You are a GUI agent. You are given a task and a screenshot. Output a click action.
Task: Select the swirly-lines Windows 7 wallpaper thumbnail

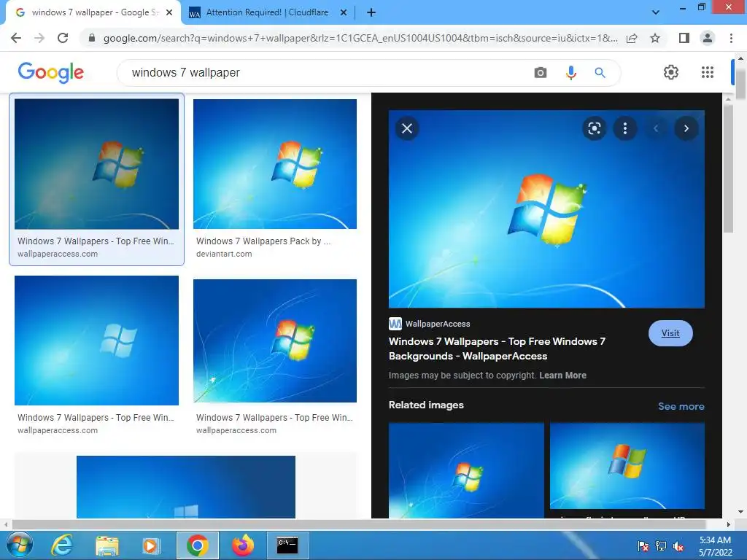tap(275, 341)
